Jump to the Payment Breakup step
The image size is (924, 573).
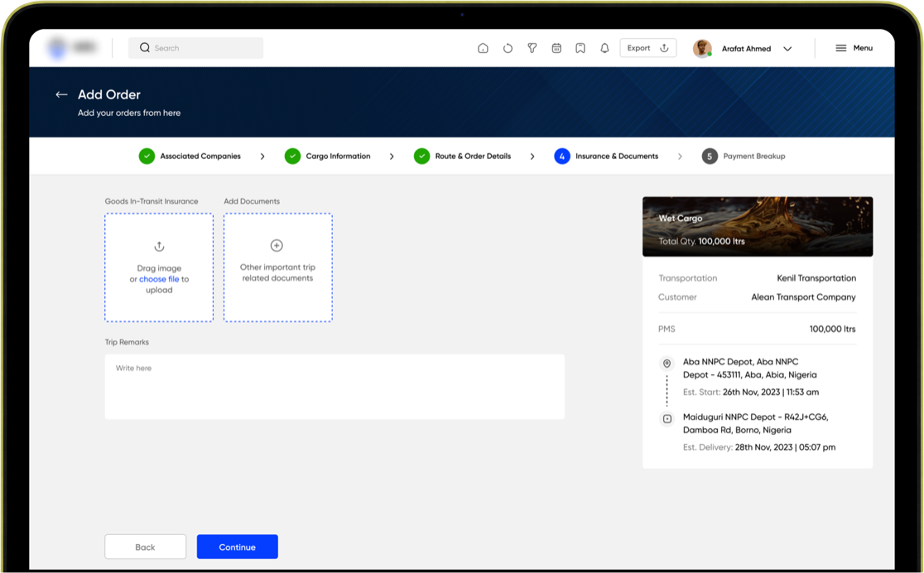[x=744, y=156]
